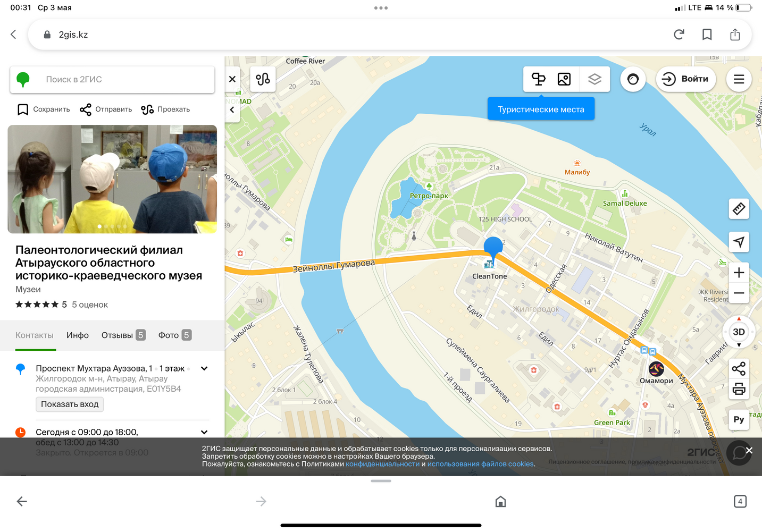Open the tabs counter showing 4
Viewport: 762px width, 532px height.
(740, 501)
